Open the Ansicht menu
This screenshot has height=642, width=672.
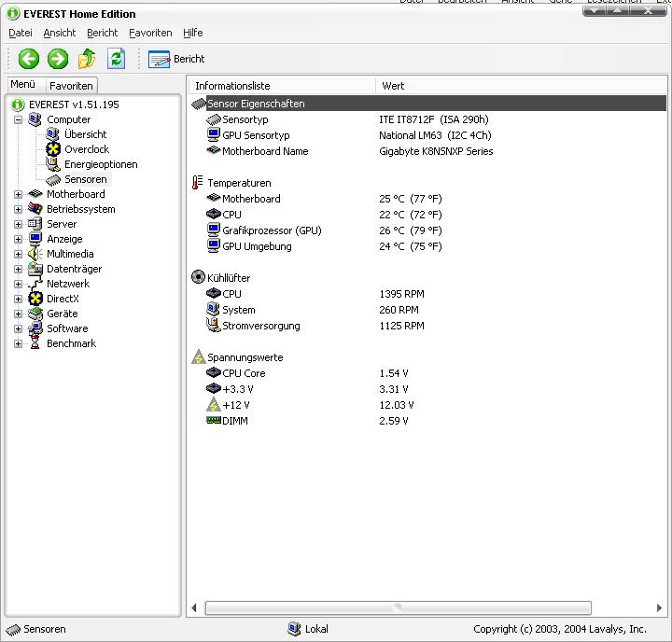click(x=59, y=33)
